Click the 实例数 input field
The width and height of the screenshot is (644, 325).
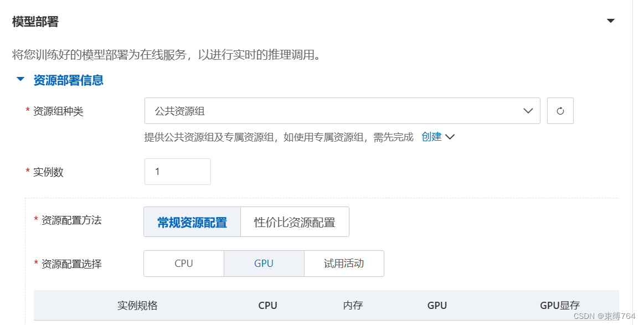click(x=177, y=172)
